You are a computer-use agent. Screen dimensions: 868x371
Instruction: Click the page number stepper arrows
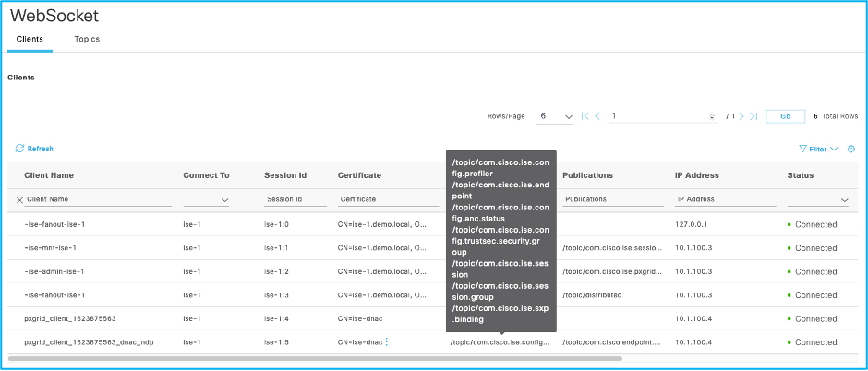coord(711,116)
